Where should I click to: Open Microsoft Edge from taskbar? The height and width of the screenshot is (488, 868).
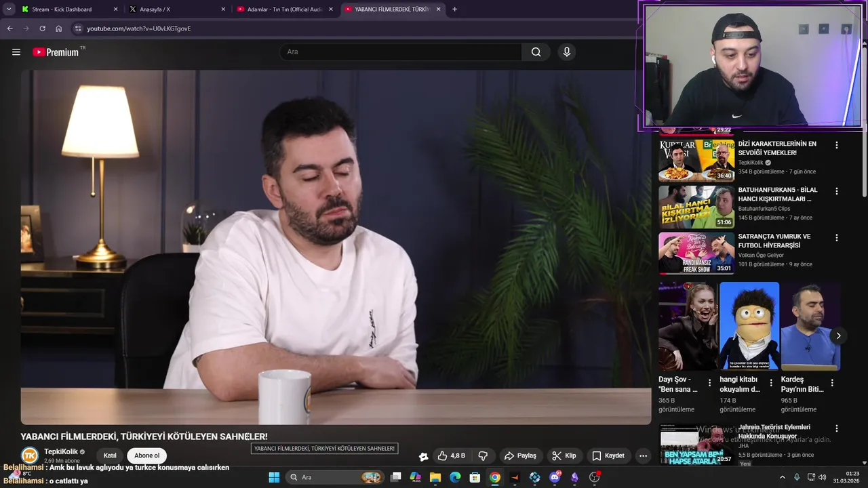pos(455,477)
